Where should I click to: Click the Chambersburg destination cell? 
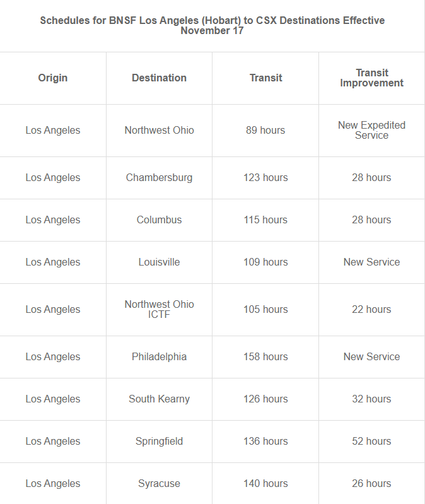pyautogui.click(x=159, y=178)
